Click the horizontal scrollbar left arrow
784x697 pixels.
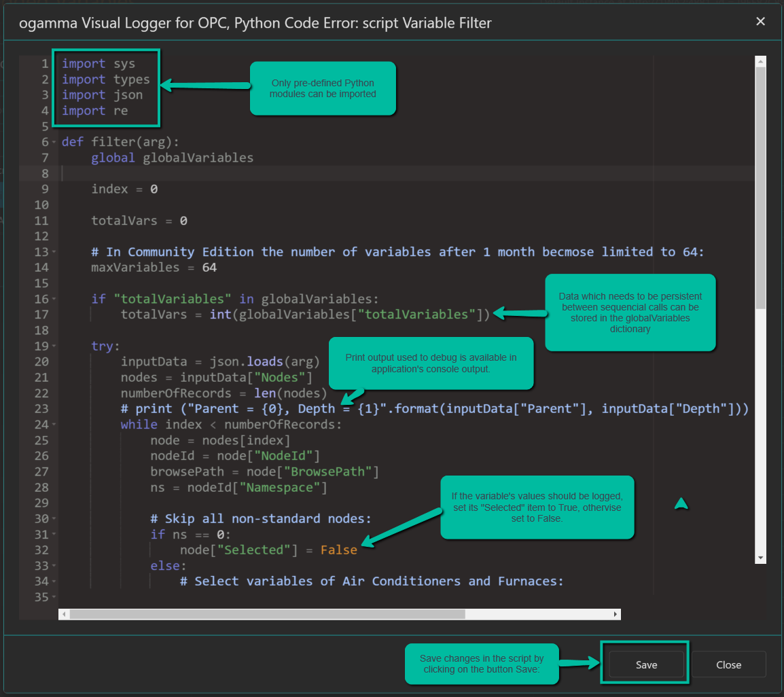[65, 614]
